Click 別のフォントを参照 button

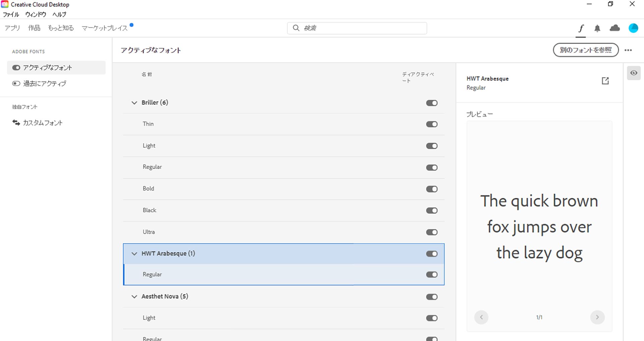tap(586, 50)
